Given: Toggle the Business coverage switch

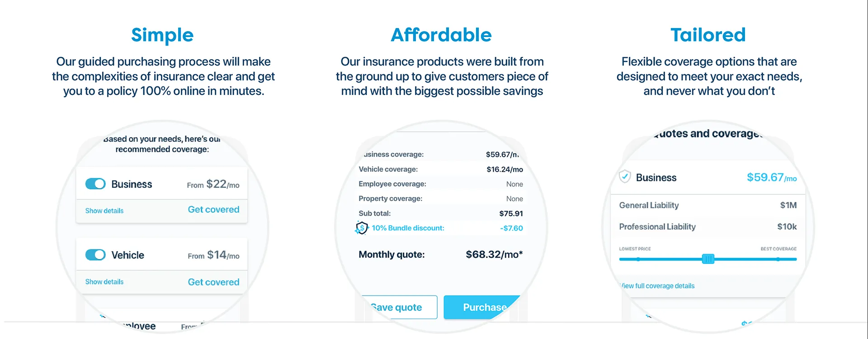Looking at the screenshot, I should coord(95,184).
